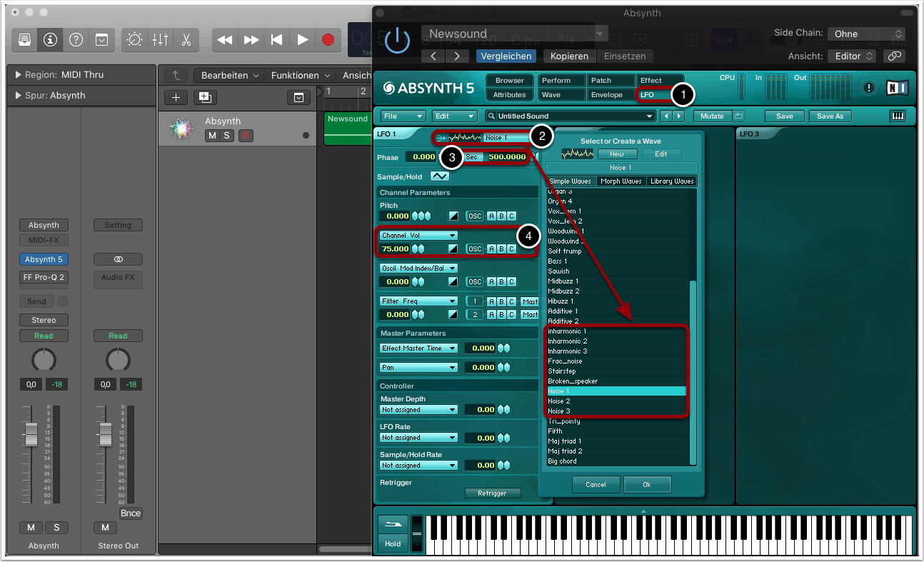Open the Channel Vol dropdown
The width and height of the screenshot is (924, 562).
pyautogui.click(x=418, y=235)
